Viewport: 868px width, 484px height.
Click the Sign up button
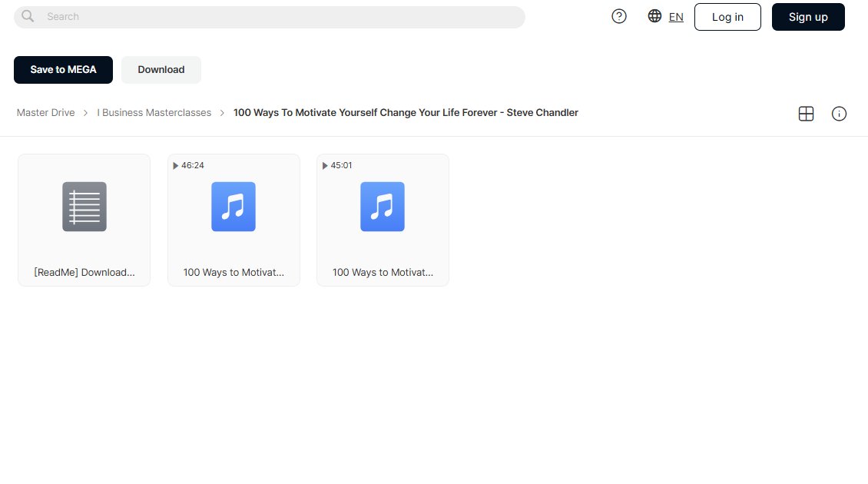(808, 17)
